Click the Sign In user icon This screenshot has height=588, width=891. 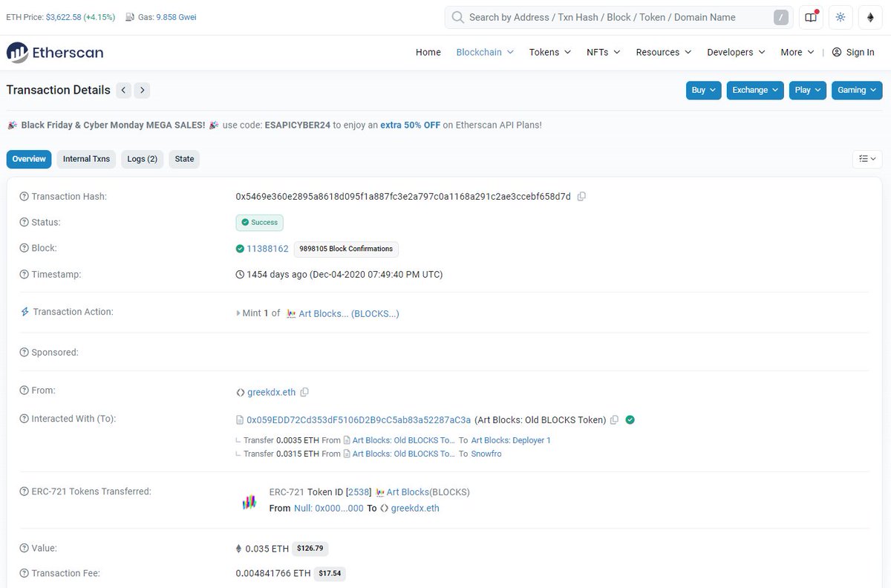point(837,52)
